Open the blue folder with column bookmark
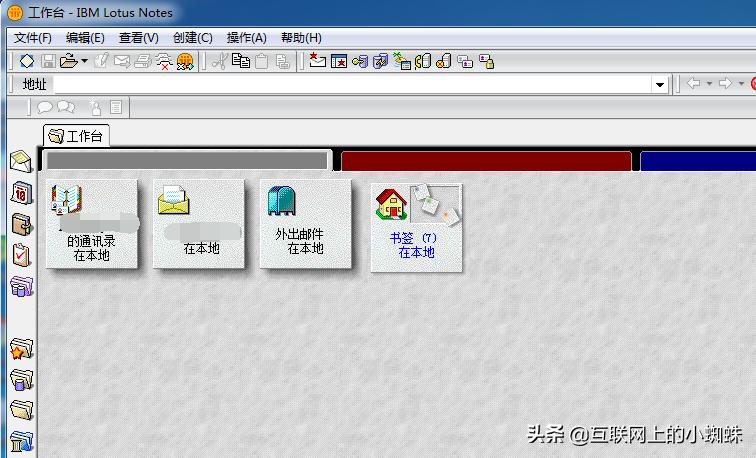Viewport: 756px width, 458px height. click(21, 441)
